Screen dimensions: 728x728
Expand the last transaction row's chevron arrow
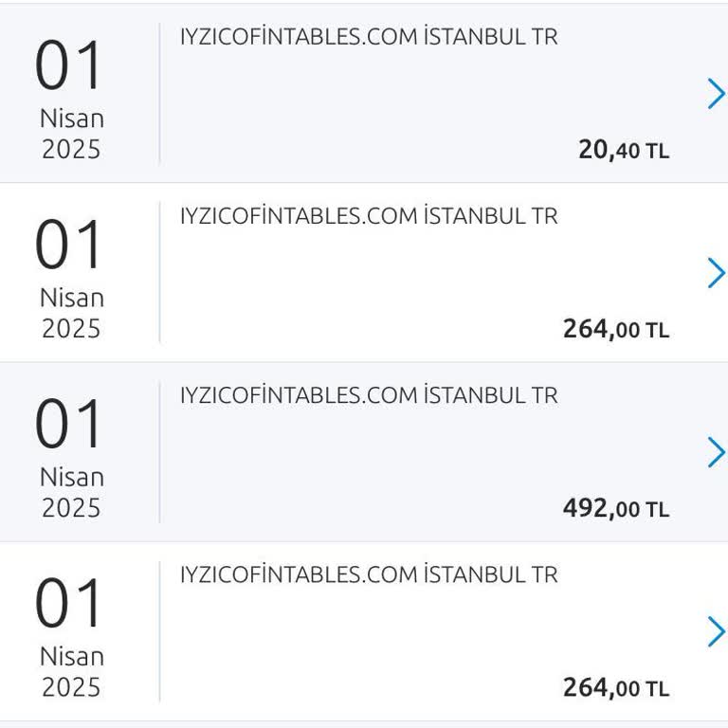click(x=716, y=631)
